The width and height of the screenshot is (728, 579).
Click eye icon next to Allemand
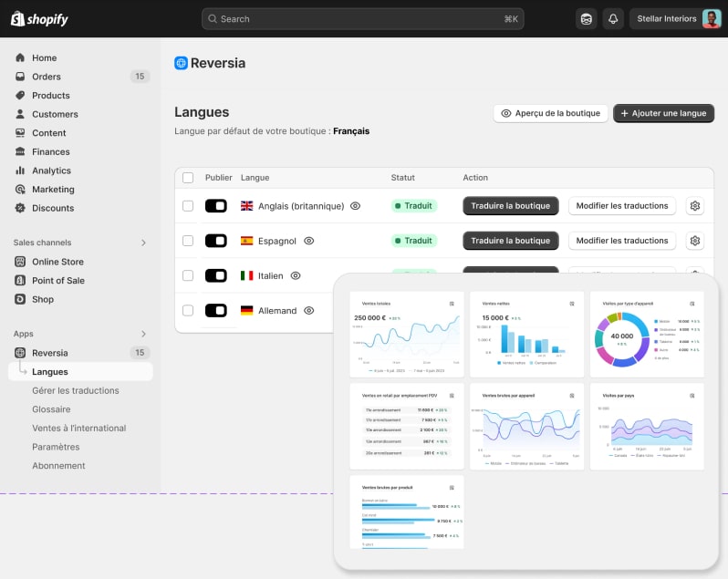pyautogui.click(x=309, y=311)
